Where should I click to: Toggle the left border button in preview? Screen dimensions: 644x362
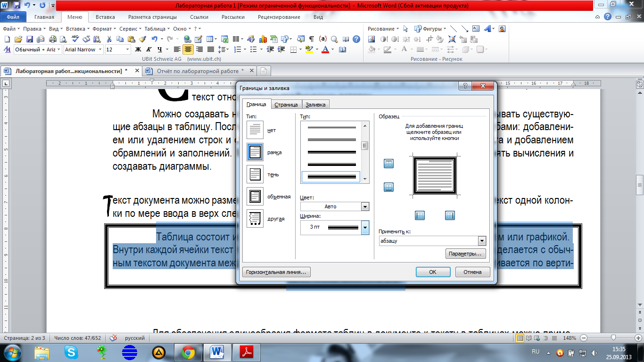click(420, 215)
